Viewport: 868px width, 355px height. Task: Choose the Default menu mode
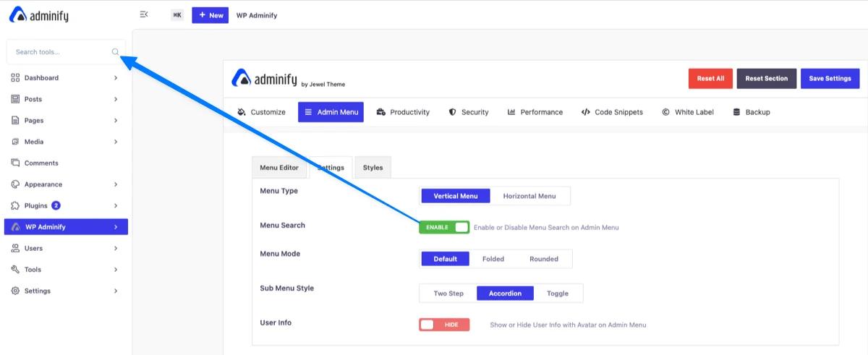(446, 259)
